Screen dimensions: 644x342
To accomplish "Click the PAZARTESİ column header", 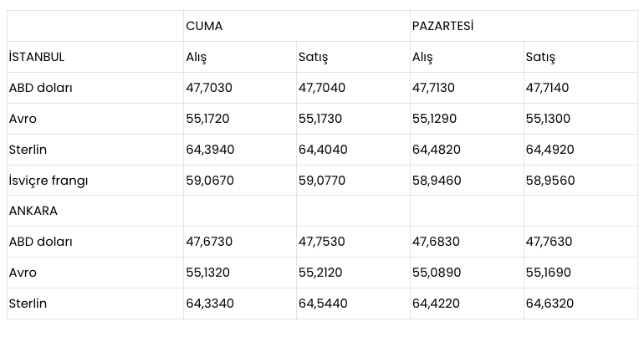I will tap(442, 26).
